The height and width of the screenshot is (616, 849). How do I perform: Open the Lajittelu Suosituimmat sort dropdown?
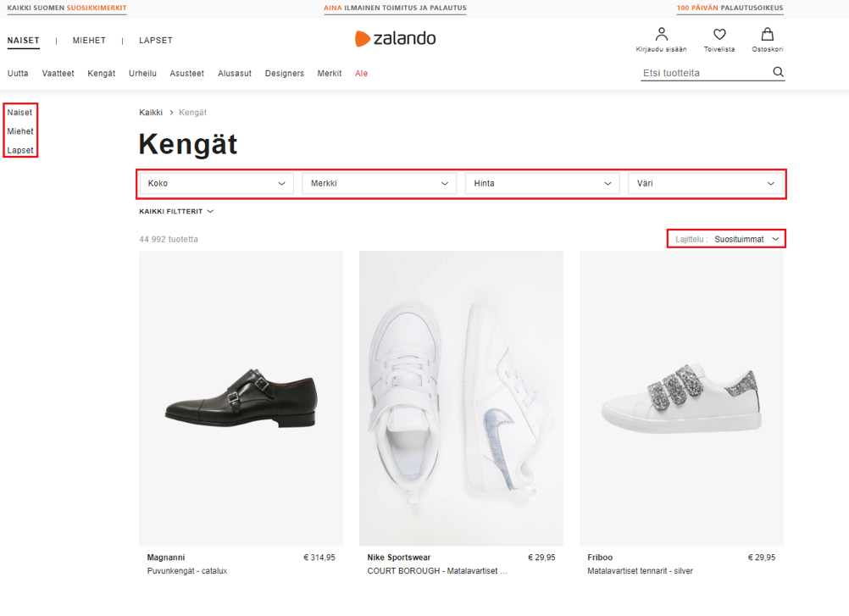726,239
